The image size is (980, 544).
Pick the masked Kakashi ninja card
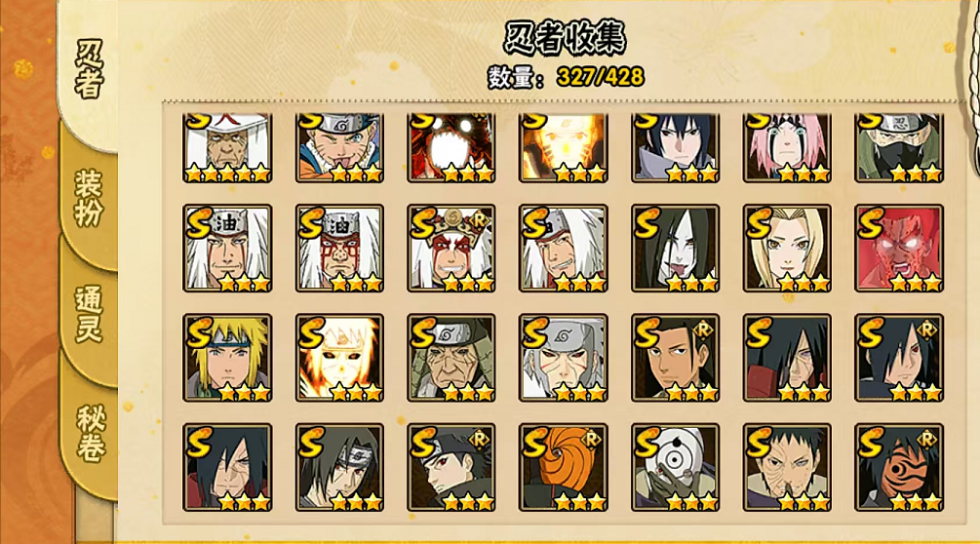coord(899,148)
